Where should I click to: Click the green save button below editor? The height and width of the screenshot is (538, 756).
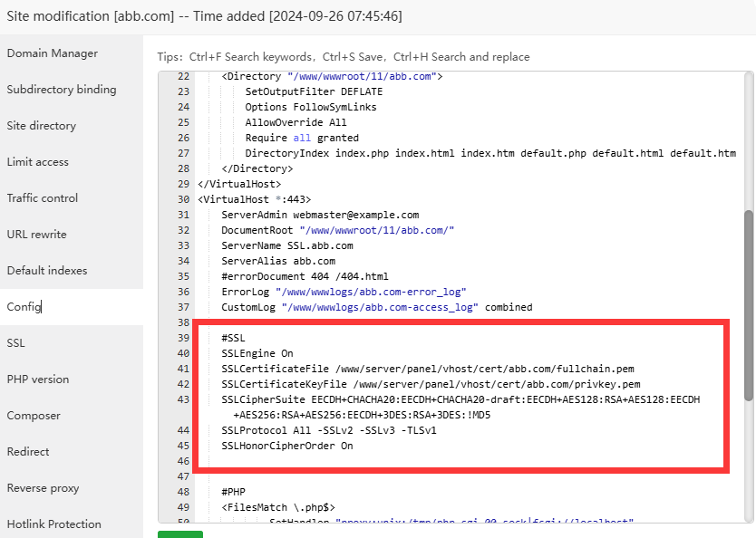pyautogui.click(x=180, y=534)
